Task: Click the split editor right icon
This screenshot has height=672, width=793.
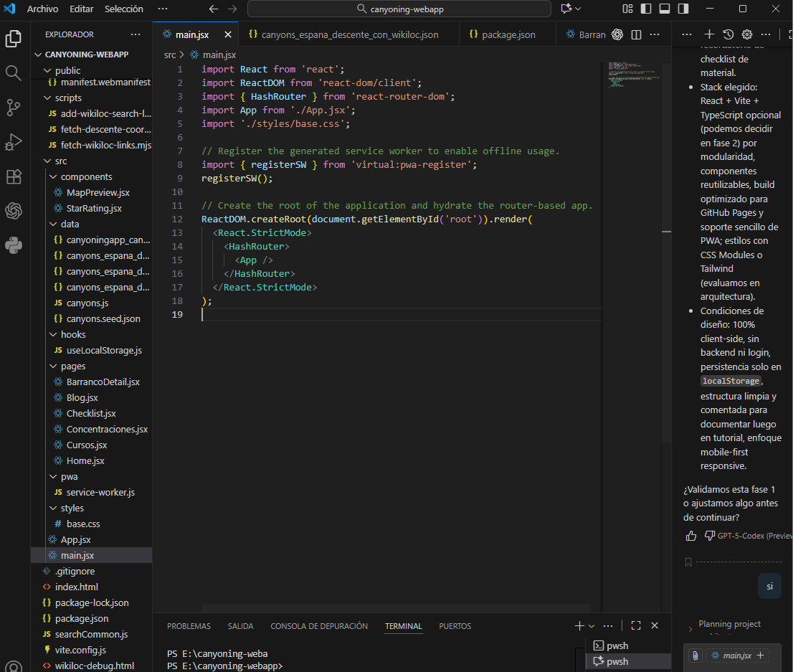Action: pos(635,34)
